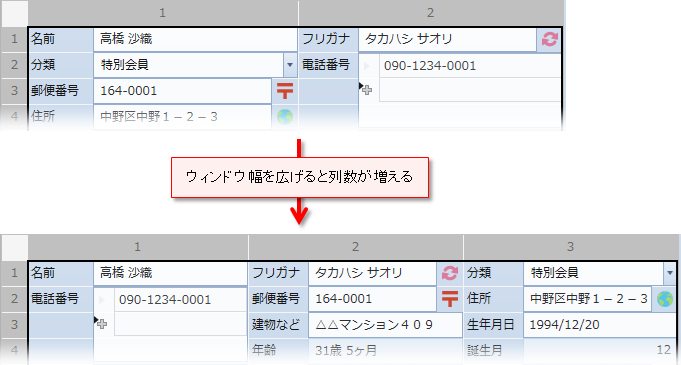Click the 住所 field in the lower form

588,299
